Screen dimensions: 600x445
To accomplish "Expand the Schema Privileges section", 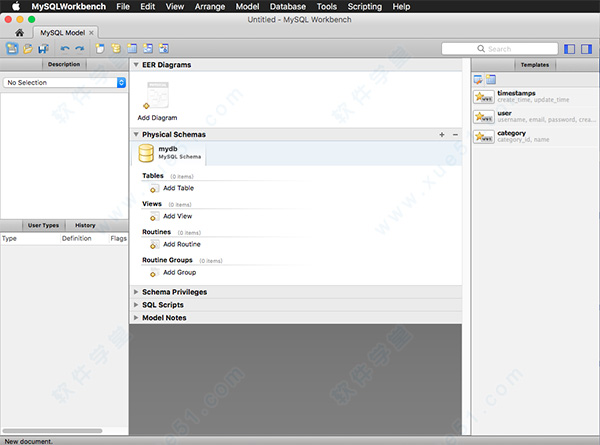I will [x=136, y=292].
